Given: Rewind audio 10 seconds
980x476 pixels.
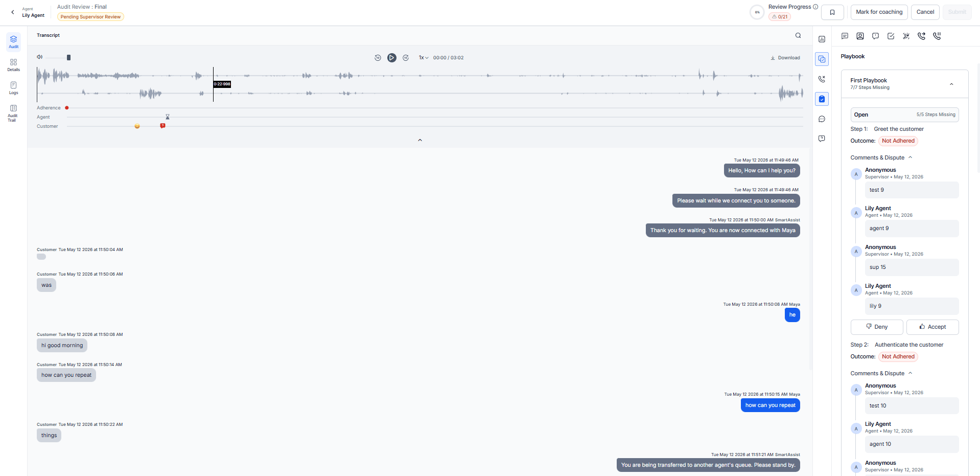Looking at the screenshot, I should pos(378,58).
